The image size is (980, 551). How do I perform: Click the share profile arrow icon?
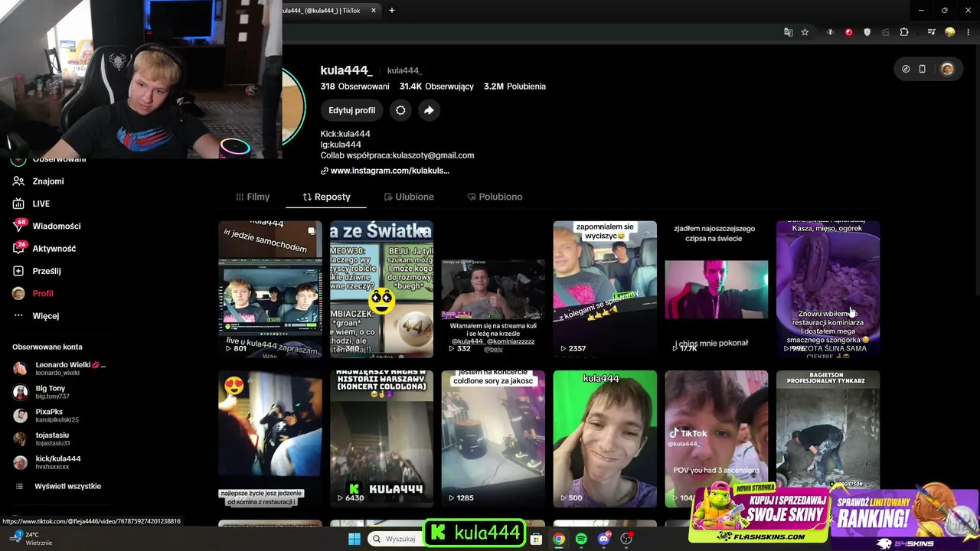pyautogui.click(x=429, y=110)
